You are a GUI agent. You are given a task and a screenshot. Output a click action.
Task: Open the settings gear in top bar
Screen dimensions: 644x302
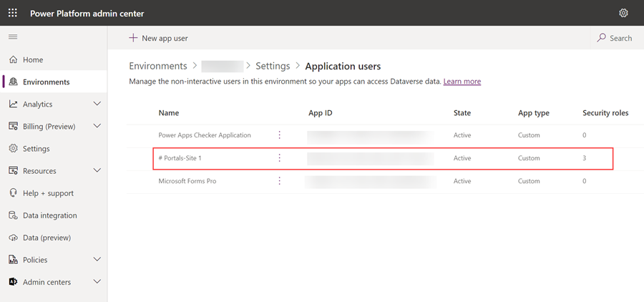623,13
